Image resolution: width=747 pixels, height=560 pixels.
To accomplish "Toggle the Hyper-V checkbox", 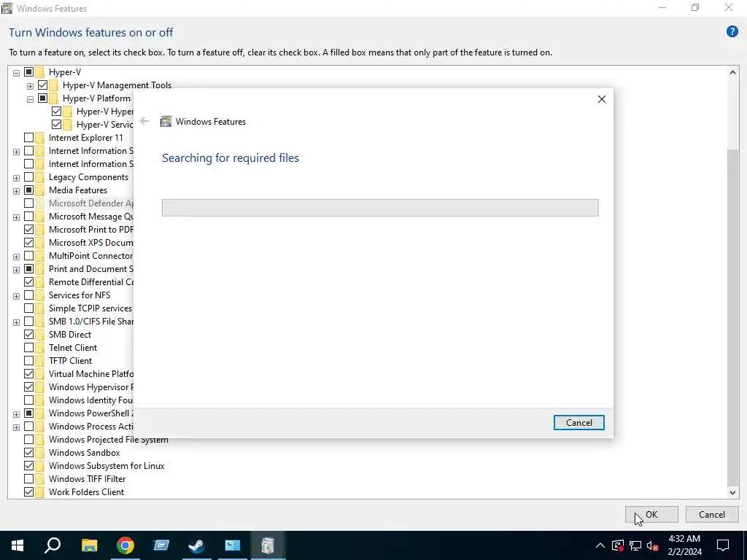I will 28,72.
